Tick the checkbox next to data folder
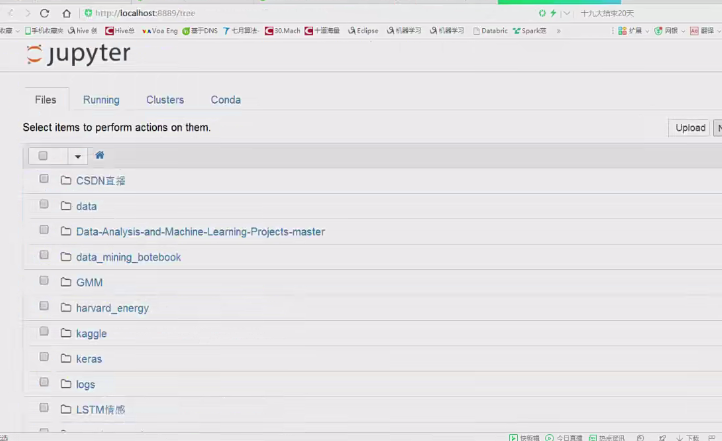Image resolution: width=722 pixels, height=441 pixels. coord(44,205)
